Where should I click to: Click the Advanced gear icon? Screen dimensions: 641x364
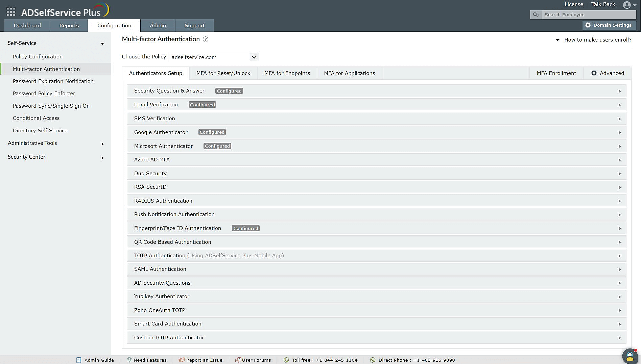coord(594,73)
